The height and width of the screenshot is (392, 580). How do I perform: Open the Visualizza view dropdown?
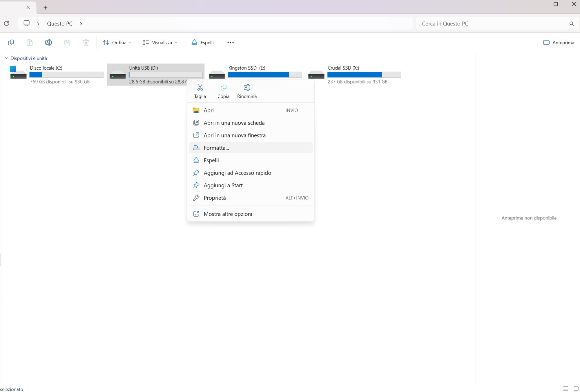click(160, 43)
